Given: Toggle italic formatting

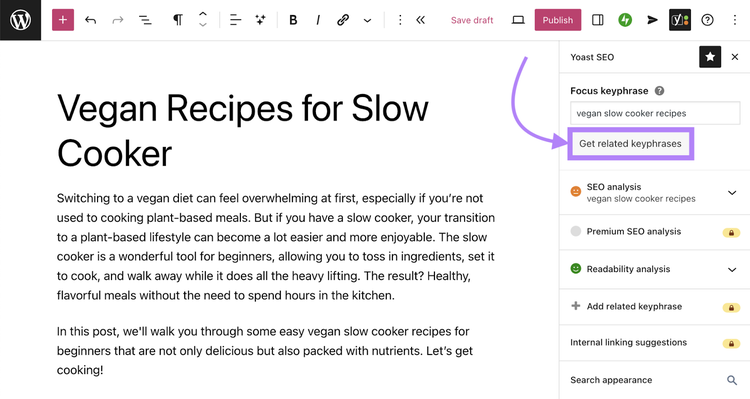Looking at the screenshot, I should [318, 20].
